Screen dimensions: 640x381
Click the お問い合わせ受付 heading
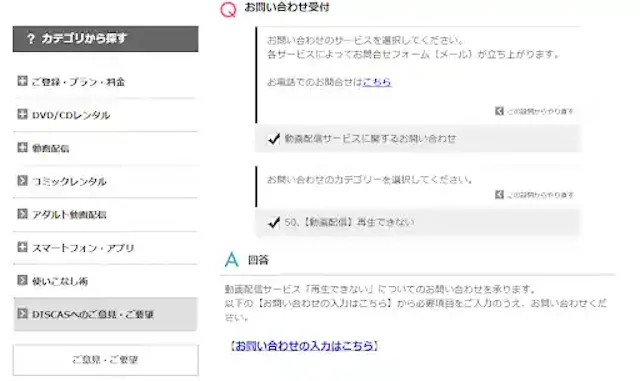(287, 7)
